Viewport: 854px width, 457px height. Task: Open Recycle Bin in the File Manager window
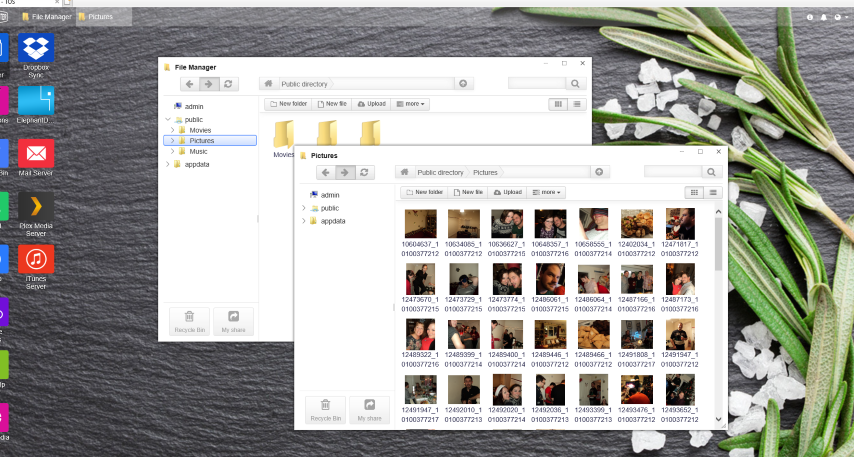tap(190, 321)
